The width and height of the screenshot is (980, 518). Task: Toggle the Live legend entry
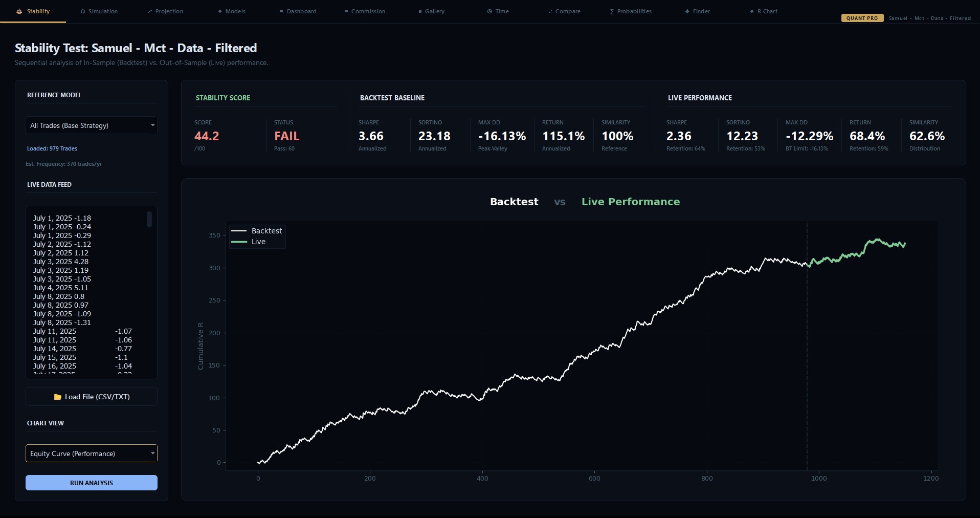click(249, 242)
